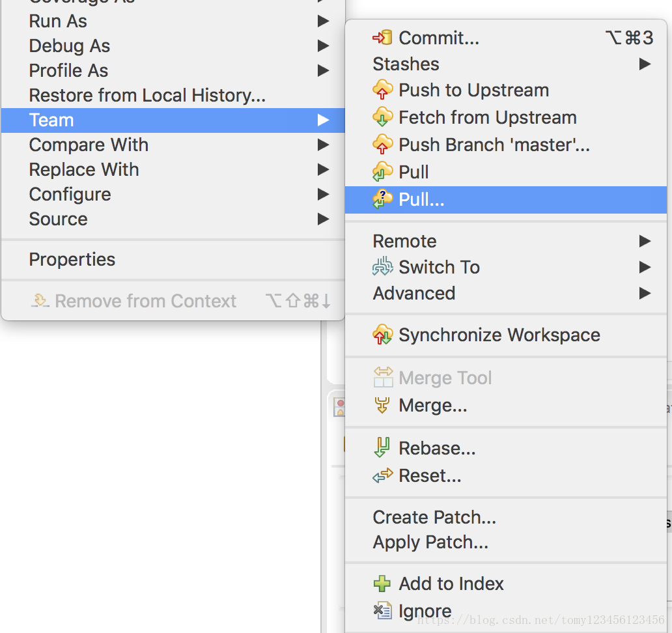This screenshot has height=633, width=672.
Task: Choose Apply Patch... menu item
Action: coord(430,542)
